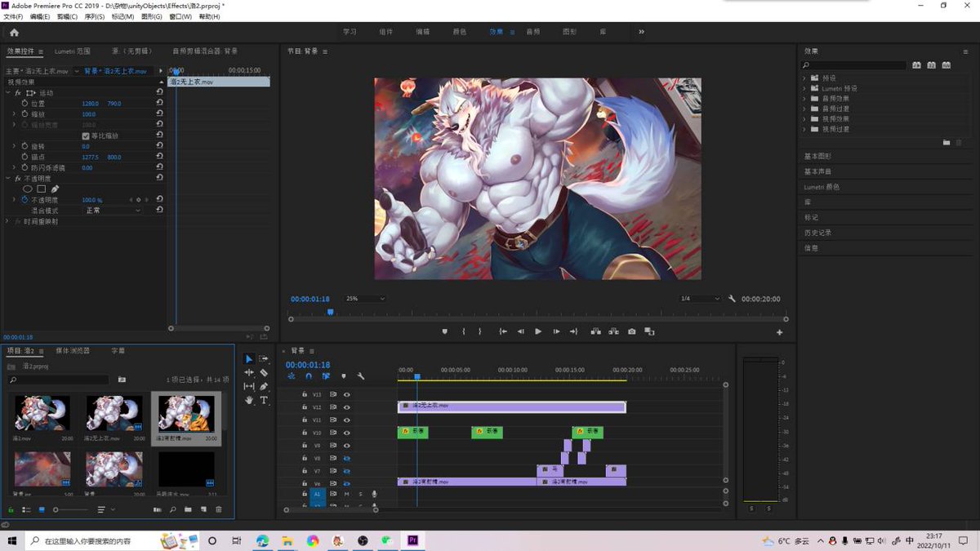Toggle Linked Selection in timeline
This screenshot has height=551, width=980.
[x=326, y=376]
